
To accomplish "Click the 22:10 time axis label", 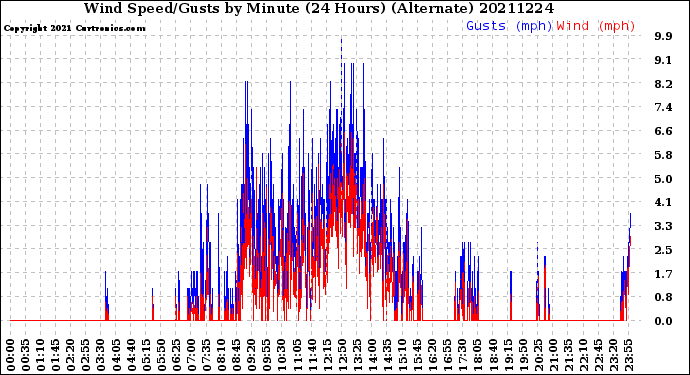I will click(x=583, y=355).
